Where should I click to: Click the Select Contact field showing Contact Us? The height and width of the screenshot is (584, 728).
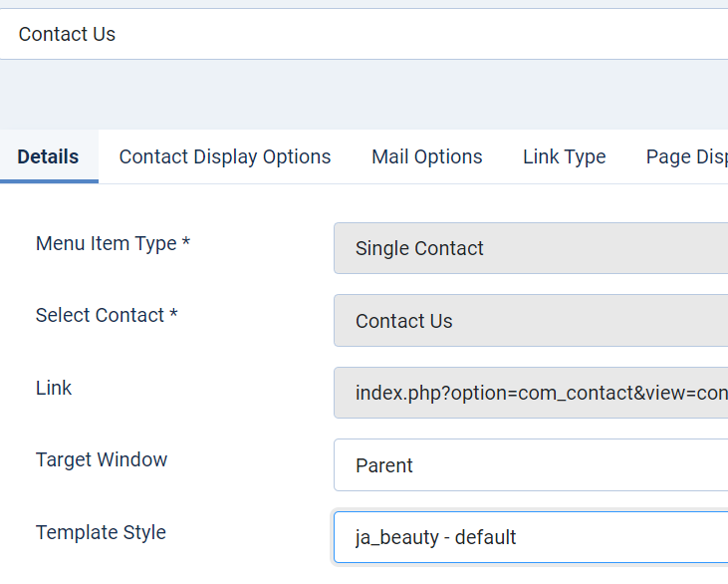click(530, 321)
